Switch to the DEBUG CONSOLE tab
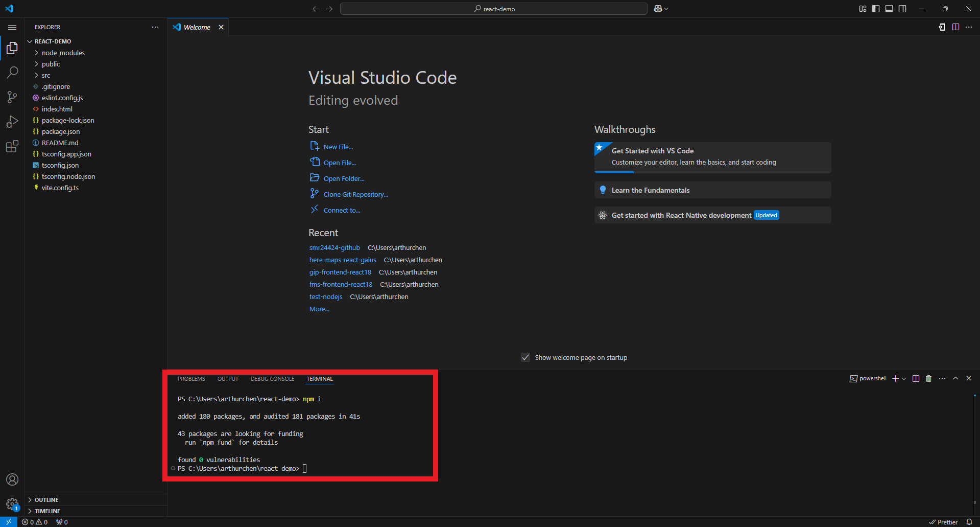980x527 pixels. (273, 379)
